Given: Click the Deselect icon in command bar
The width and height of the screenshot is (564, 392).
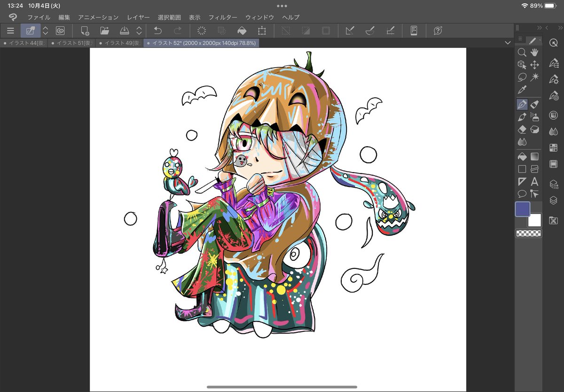Looking at the screenshot, I should click(285, 31).
